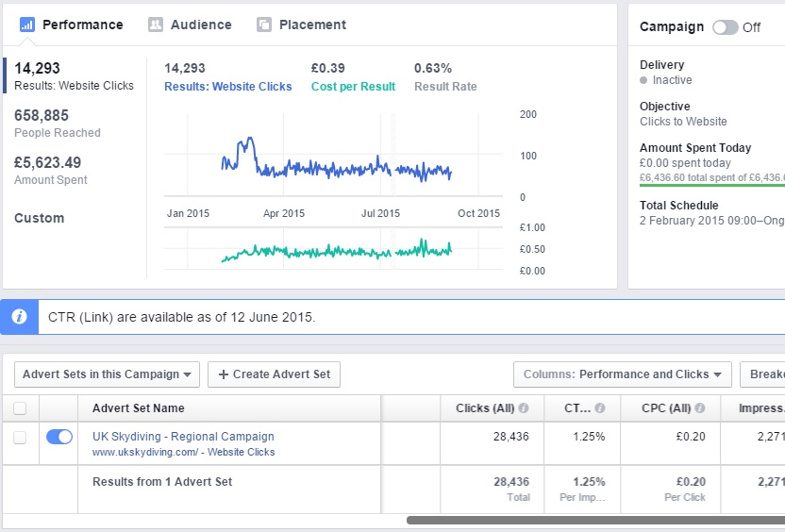Select Results: Website Clicks chart metric
Viewport: 785px width, 532px height.
coord(227,86)
